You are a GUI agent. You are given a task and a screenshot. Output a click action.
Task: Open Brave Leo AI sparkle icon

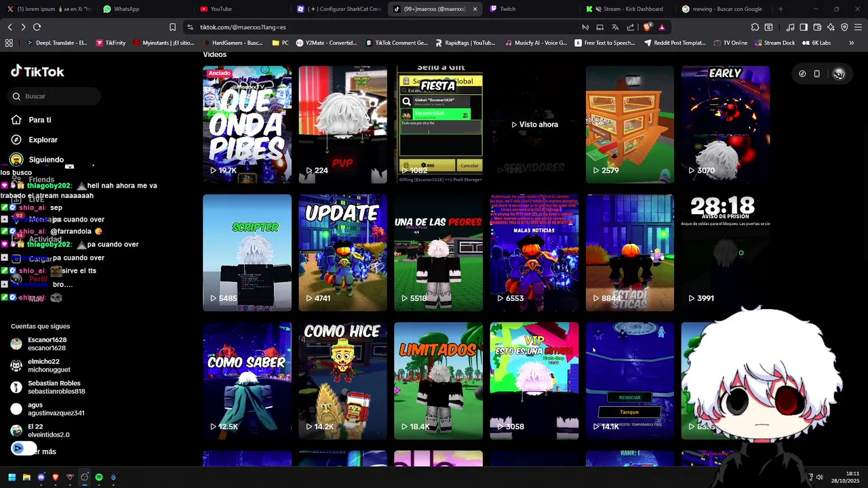coord(831,27)
